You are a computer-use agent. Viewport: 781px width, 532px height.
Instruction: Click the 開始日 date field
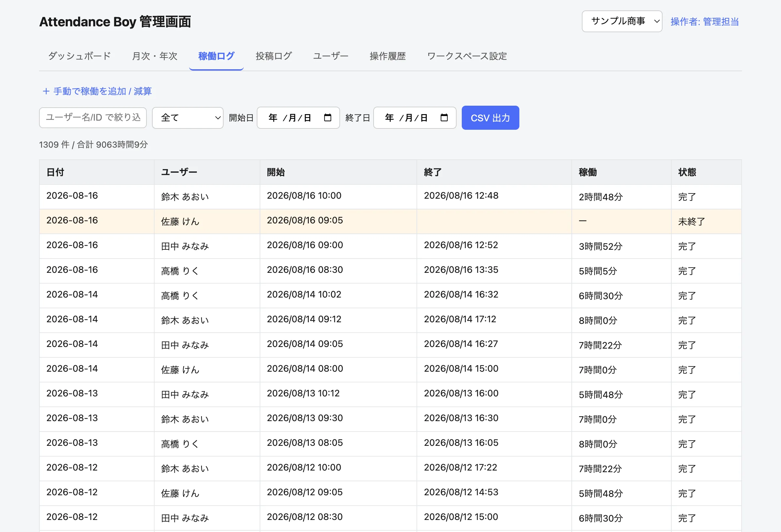(x=298, y=117)
